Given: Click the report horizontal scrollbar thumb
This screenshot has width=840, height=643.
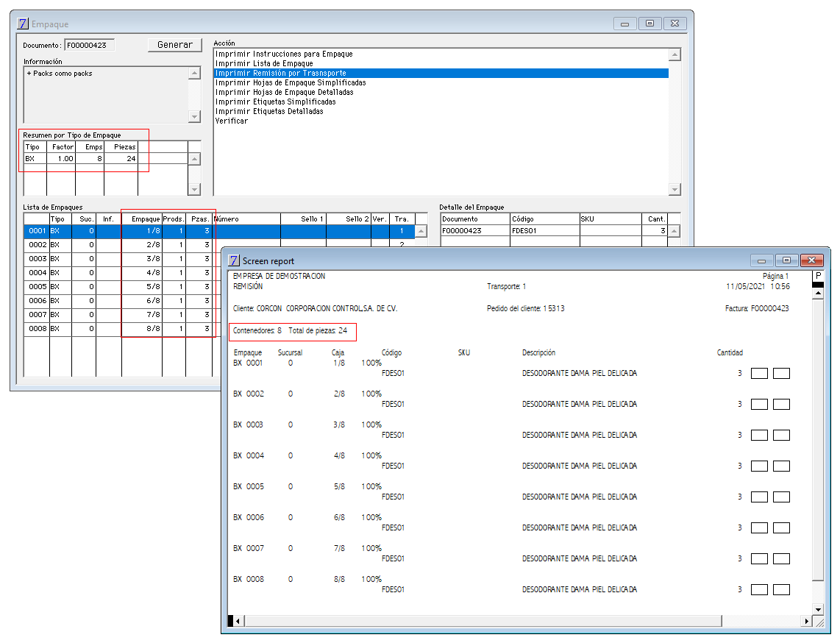Looking at the screenshot, I should click(483, 621).
